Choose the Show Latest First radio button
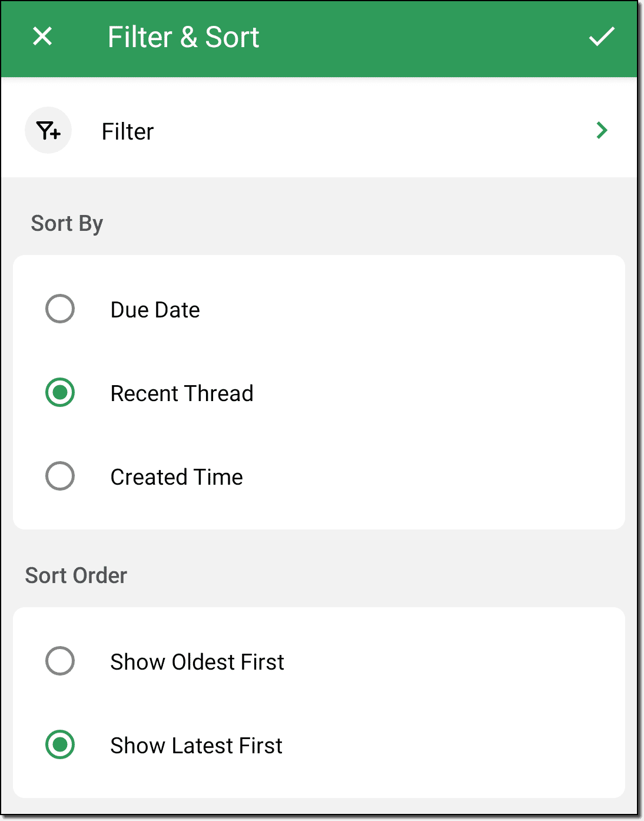 click(x=60, y=745)
